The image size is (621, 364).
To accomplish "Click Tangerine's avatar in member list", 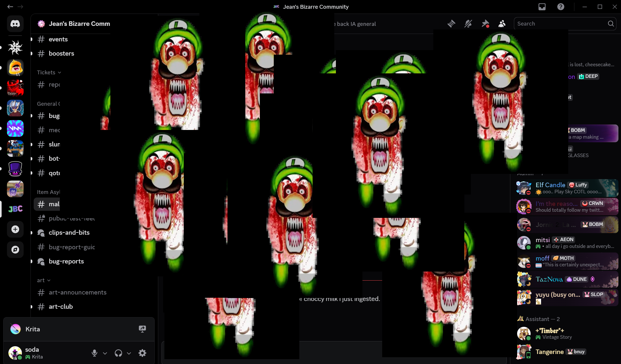I will point(524,352).
